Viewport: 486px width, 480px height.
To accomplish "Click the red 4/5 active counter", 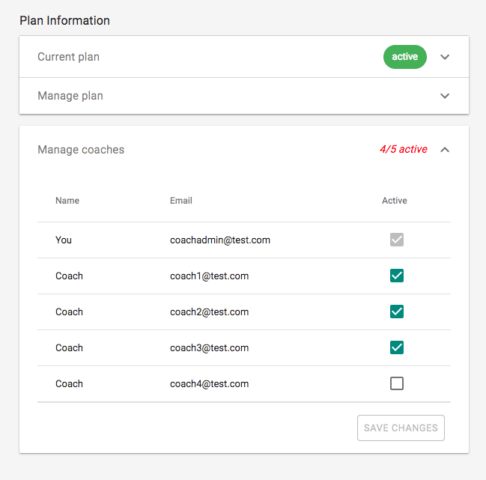I will (x=403, y=149).
